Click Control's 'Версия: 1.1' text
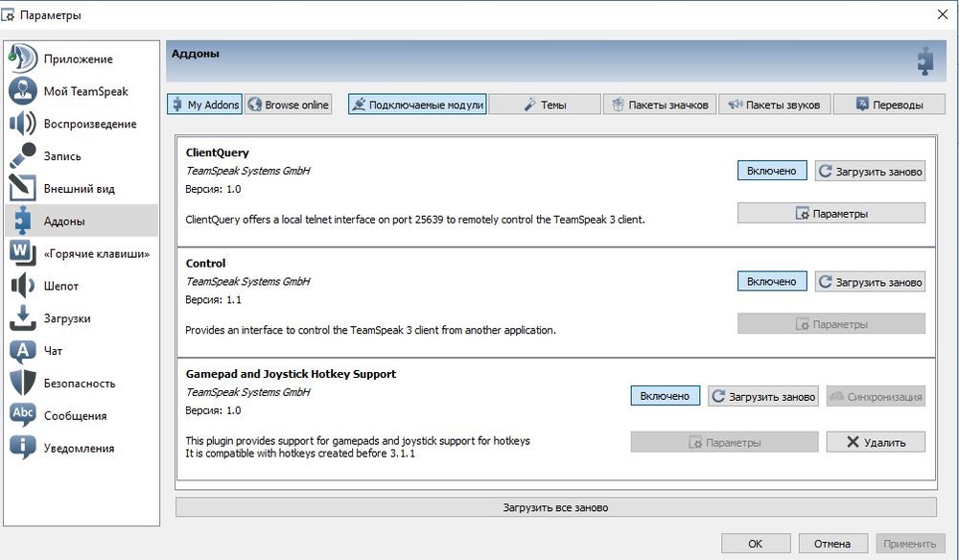The width and height of the screenshot is (959, 560). 213,299
